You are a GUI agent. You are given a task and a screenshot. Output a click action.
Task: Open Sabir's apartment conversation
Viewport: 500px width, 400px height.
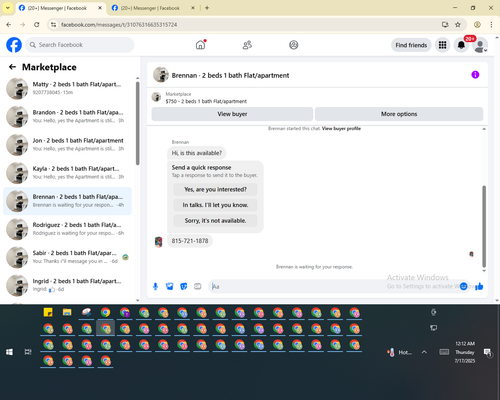68,257
